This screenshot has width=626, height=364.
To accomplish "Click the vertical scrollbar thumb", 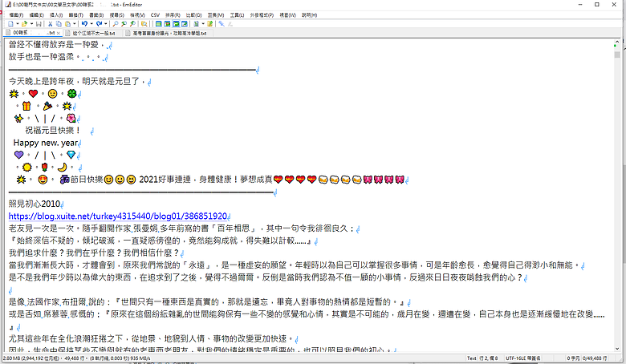I will pyautogui.click(x=617, y=55).
